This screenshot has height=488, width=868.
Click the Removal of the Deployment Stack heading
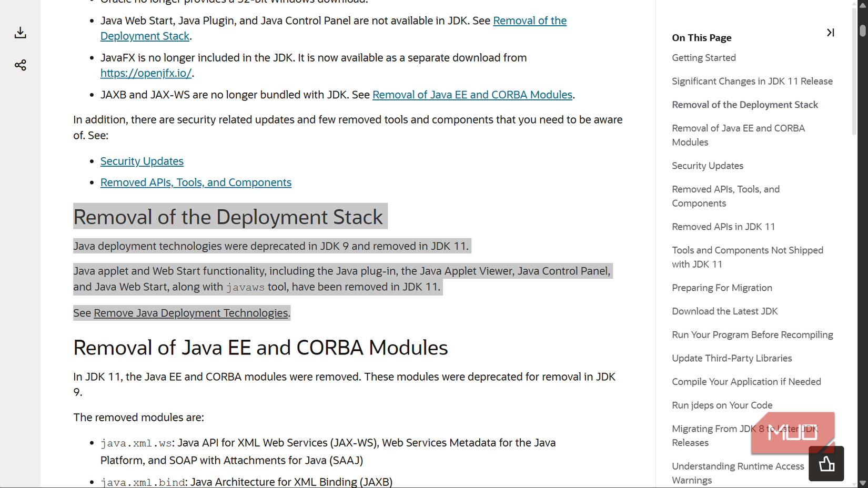click(x=228, y=217)
